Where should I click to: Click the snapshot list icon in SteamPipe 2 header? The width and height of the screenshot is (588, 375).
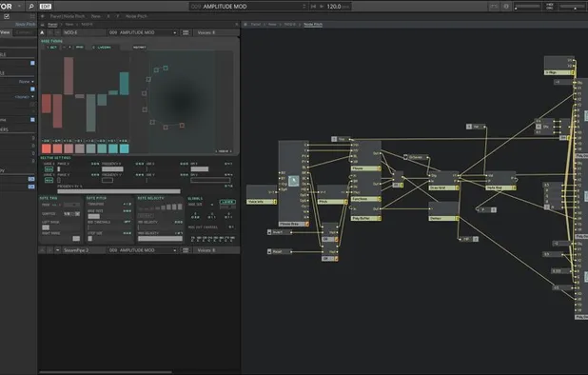(186, 250)
